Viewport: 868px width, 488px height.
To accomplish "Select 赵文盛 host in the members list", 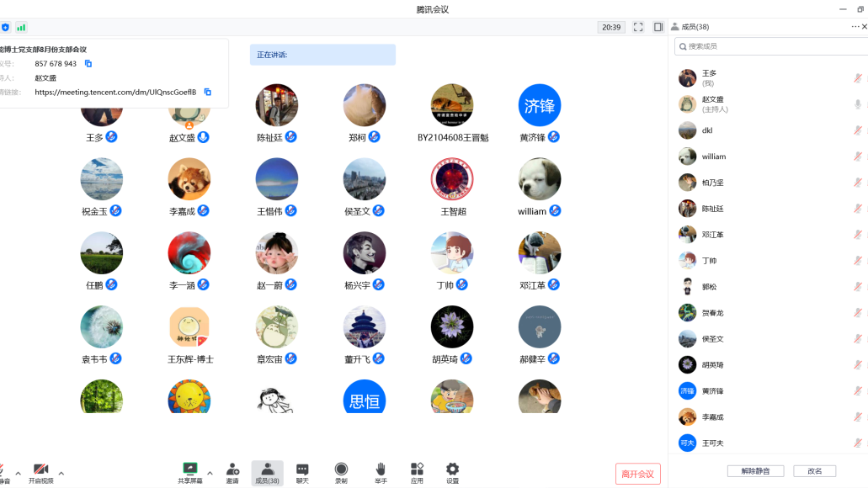I will click(x=715, y=104).
